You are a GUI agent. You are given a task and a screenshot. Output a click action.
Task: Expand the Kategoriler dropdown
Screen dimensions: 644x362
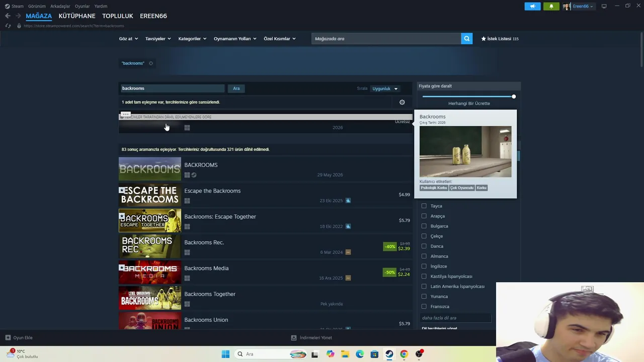point(192,39)
